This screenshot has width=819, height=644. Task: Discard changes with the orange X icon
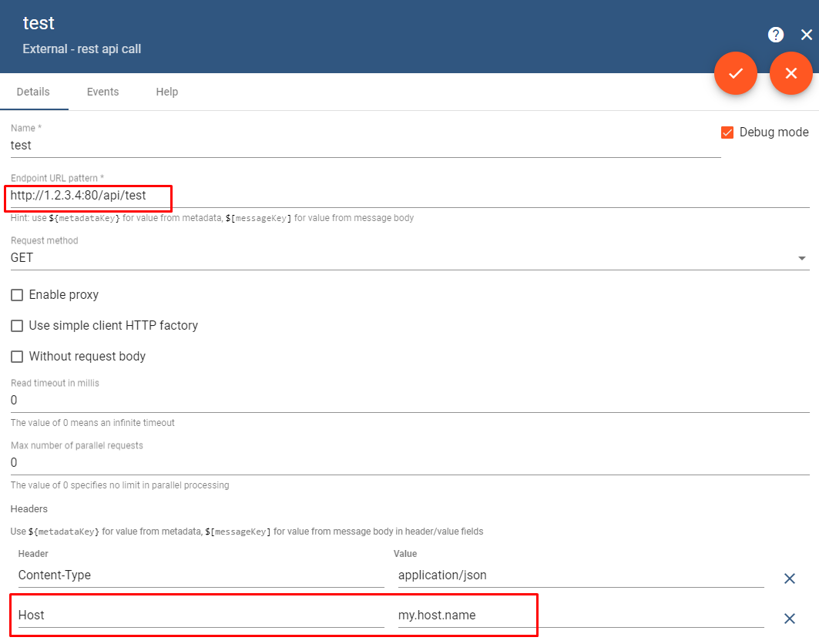coord(791,73)
